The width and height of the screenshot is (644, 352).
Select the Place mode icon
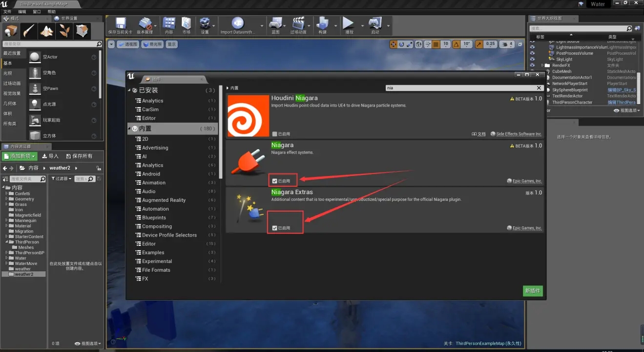click(x=11, y=31)
